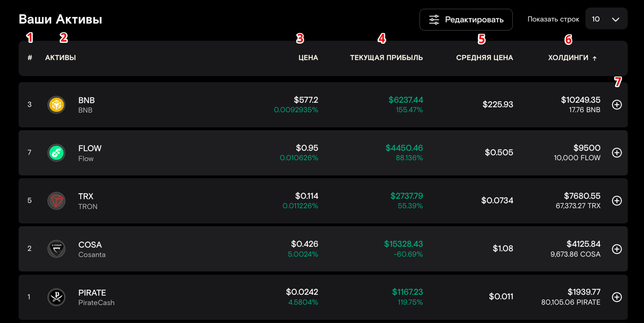The height and width of the screenshot is (323, 644).
Task: Click the Cosanta coin logo icon
Action: pyautogui.click(x=56, y=249)
